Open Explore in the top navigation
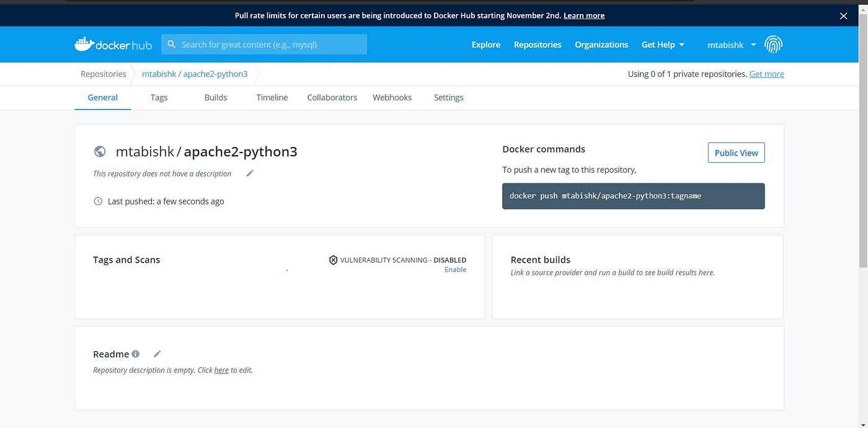Viewport: 868px width, 428px height. (486, 45)
